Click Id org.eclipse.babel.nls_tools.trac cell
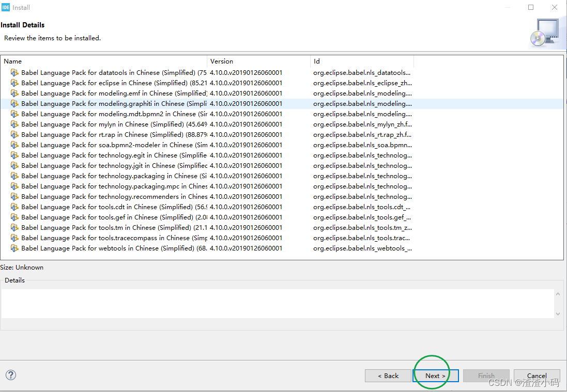Image resolution: width=567 pixels, height=392 pixels. pos(362,238)
